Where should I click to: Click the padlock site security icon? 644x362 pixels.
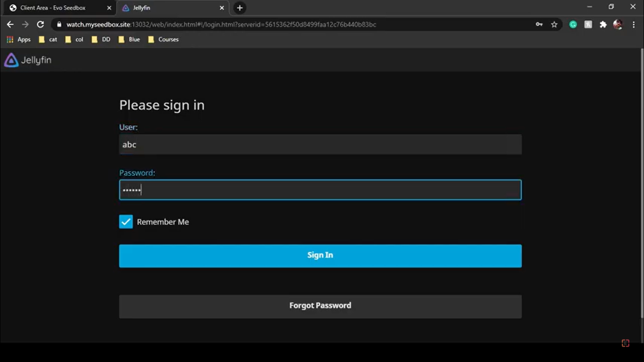58,24
